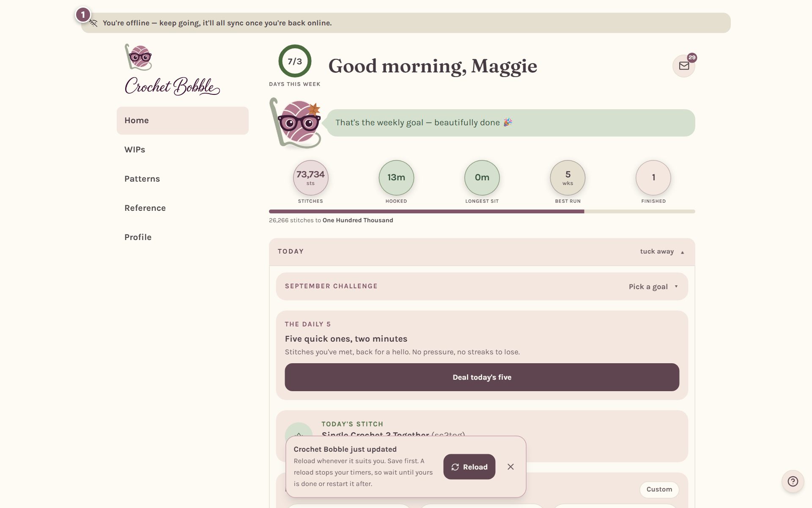Dismiss the update notification
812x508 pixels.
[x=510, y=467]
